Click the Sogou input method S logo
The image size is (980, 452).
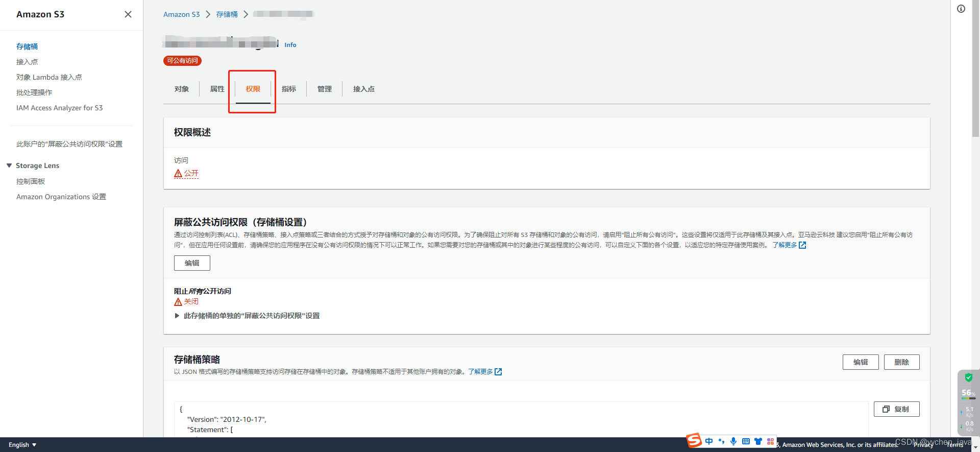tap(694, 440)
